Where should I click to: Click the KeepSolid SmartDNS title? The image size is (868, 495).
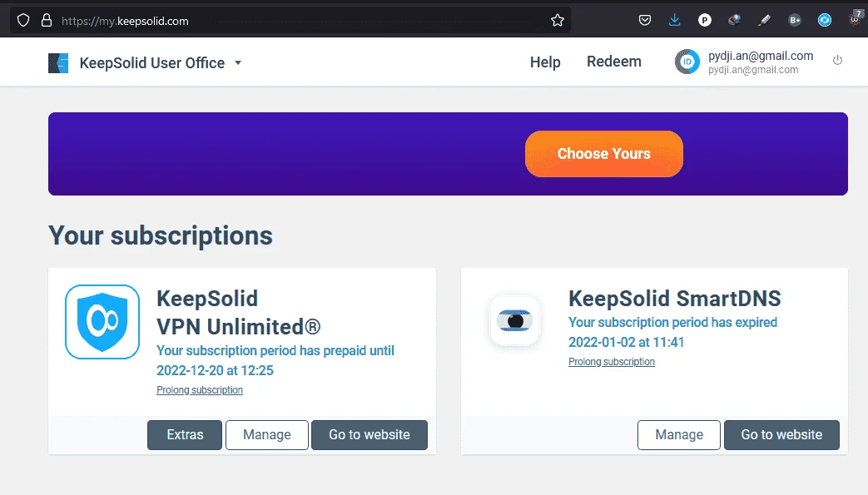pyautogui.click(x=674, y=299)
